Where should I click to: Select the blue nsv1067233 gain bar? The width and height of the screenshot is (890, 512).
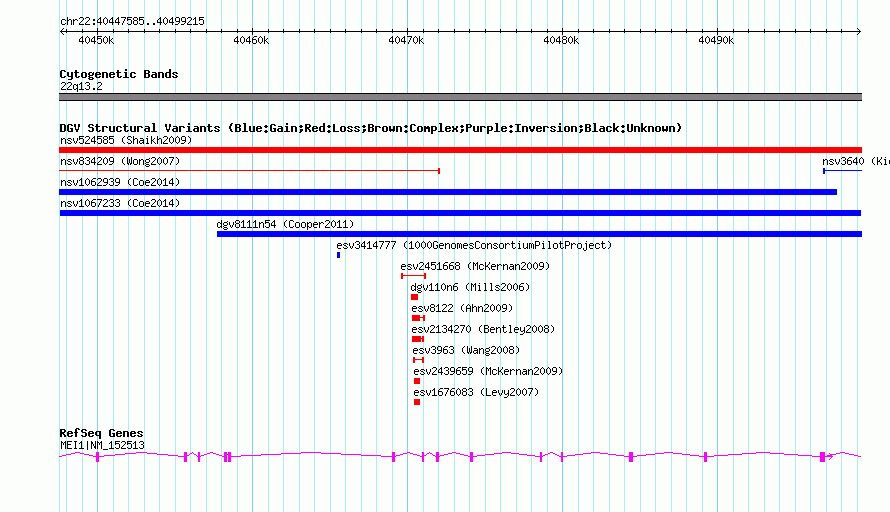[x=460, y=213]
